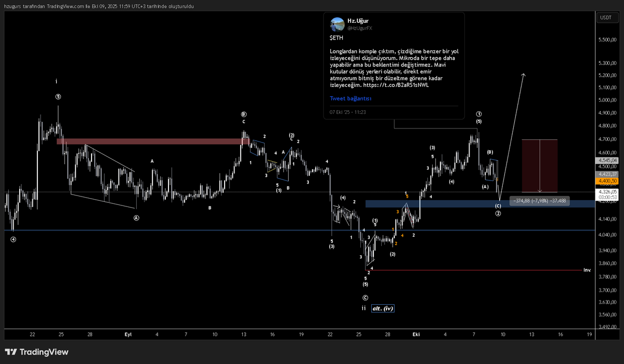This screenshot has width=624, height=364.
Task: Click the (B) wave label
Action: [490, 152]
